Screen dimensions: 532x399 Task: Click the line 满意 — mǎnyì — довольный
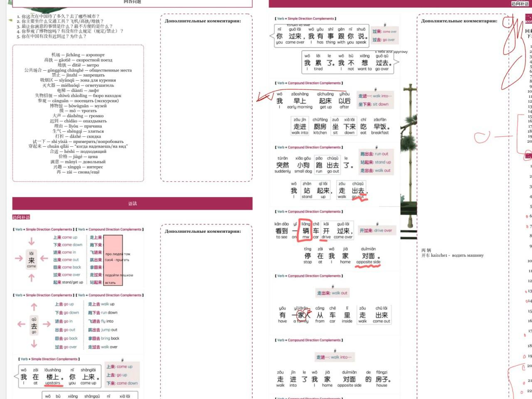78,162
